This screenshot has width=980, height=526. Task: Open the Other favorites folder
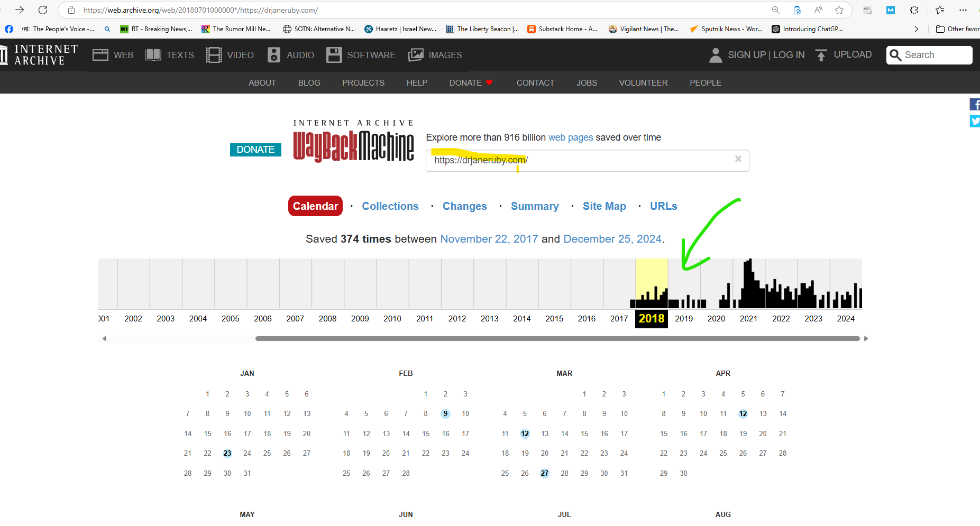pos(958,29)
